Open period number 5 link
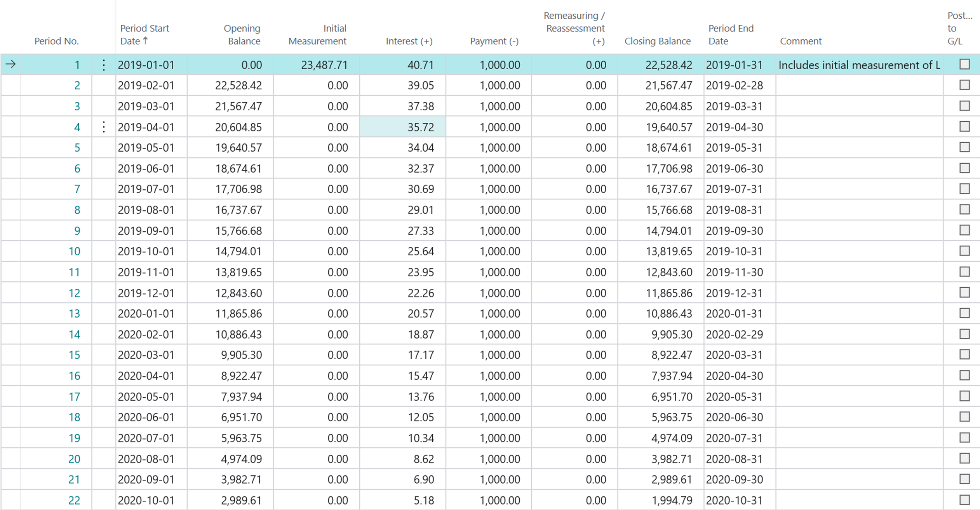980x510 pixels. pos(77,148)
